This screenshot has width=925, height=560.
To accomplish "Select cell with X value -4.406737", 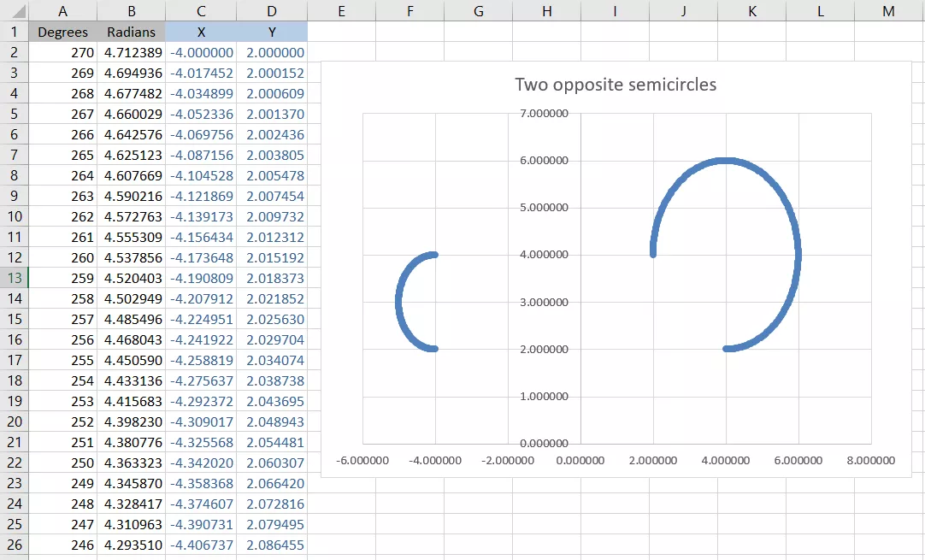I will pos(201,545).
